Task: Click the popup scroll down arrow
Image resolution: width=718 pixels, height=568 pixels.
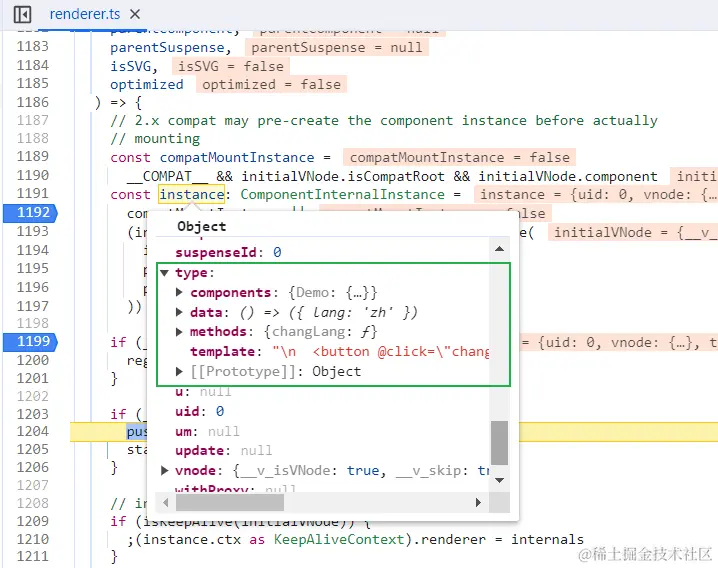Action: coord(500,480)
